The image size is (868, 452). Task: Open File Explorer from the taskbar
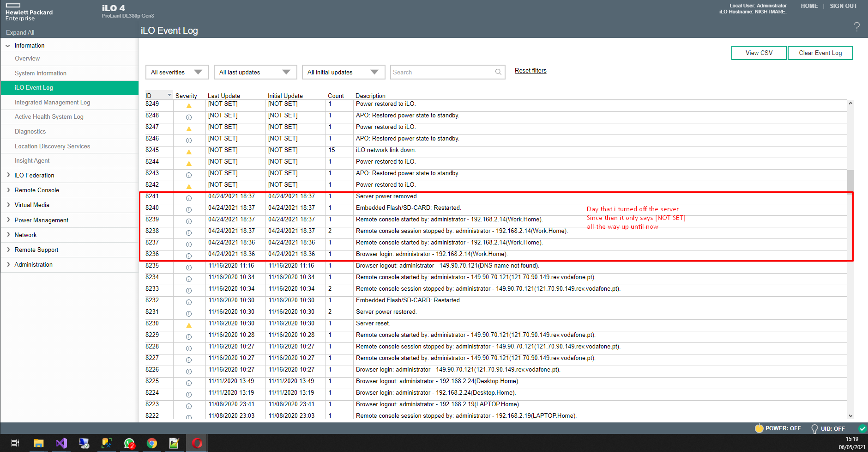(x=38, y=443)
